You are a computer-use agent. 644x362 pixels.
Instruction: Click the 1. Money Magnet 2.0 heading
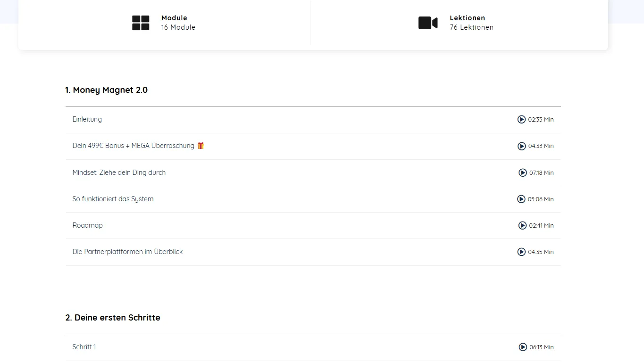(107, 90)
